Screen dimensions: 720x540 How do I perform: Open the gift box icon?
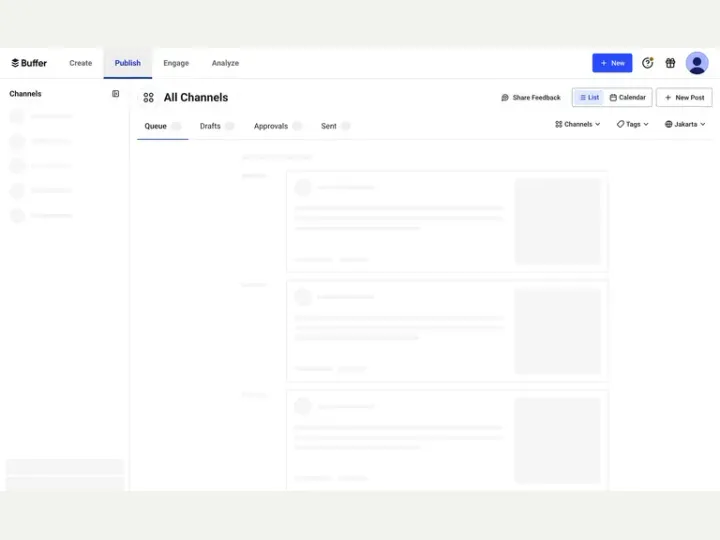tap(670, 63)
